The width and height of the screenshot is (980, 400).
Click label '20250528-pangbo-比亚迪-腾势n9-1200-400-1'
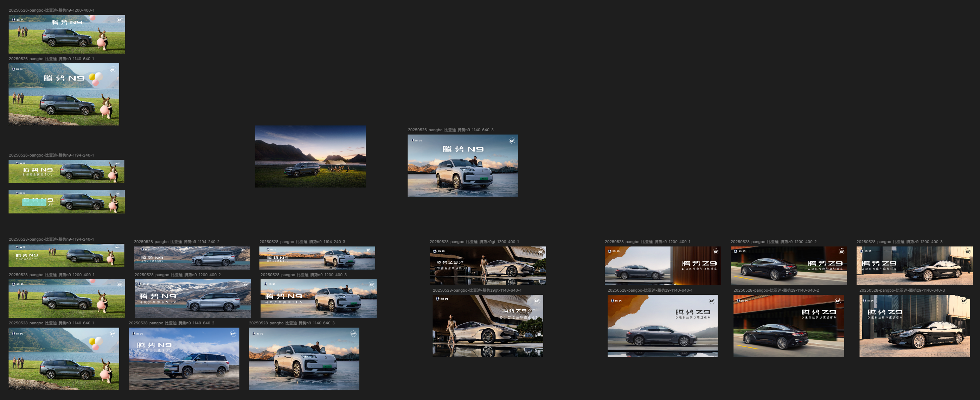click(52, 274)
